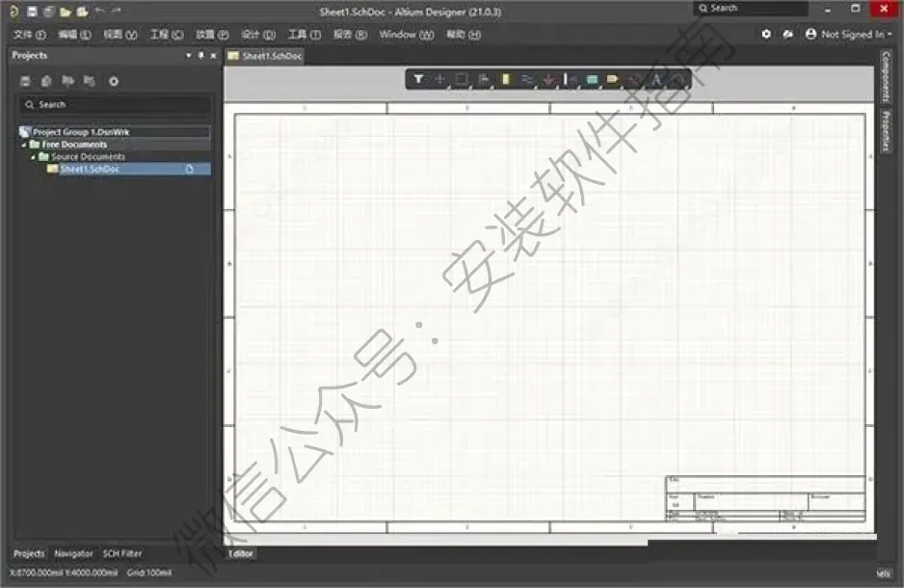This screenshot has width=904, height=588.
Task: Click the document status icon on Sheet1.SchDoc row
Action: (x=189, y=169)
